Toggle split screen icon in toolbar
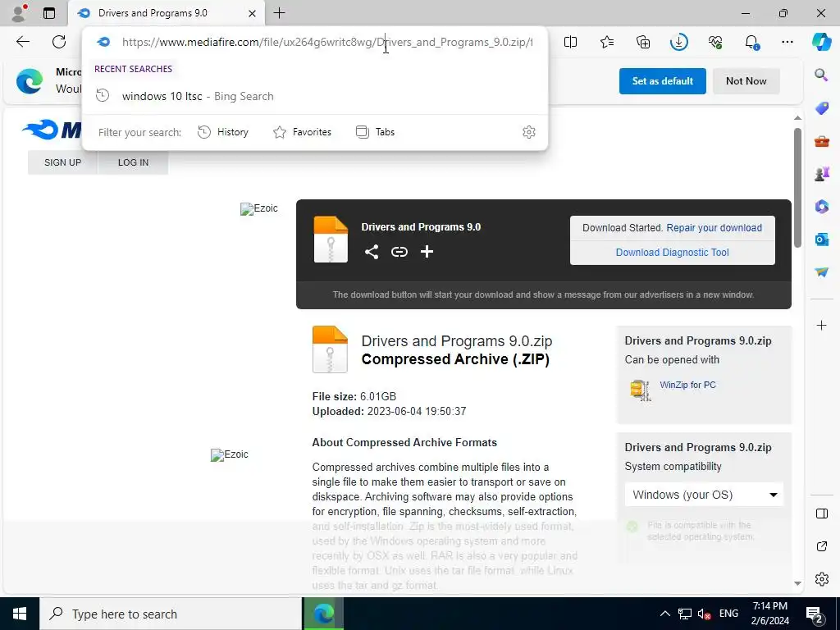 [x=571, y=42]
